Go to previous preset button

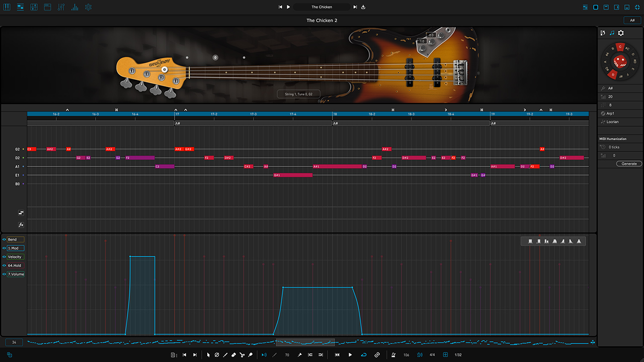click(281, 7)
